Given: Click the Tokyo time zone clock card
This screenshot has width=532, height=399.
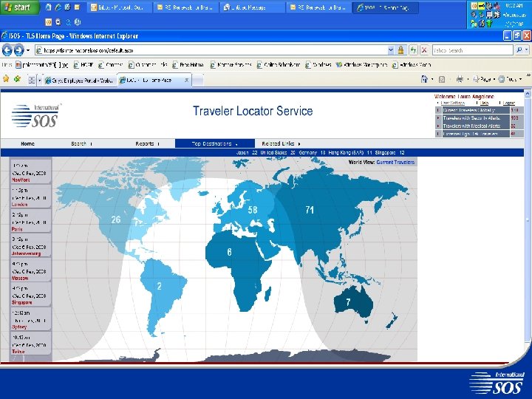Looking at the screenshot, I should 30,344.
